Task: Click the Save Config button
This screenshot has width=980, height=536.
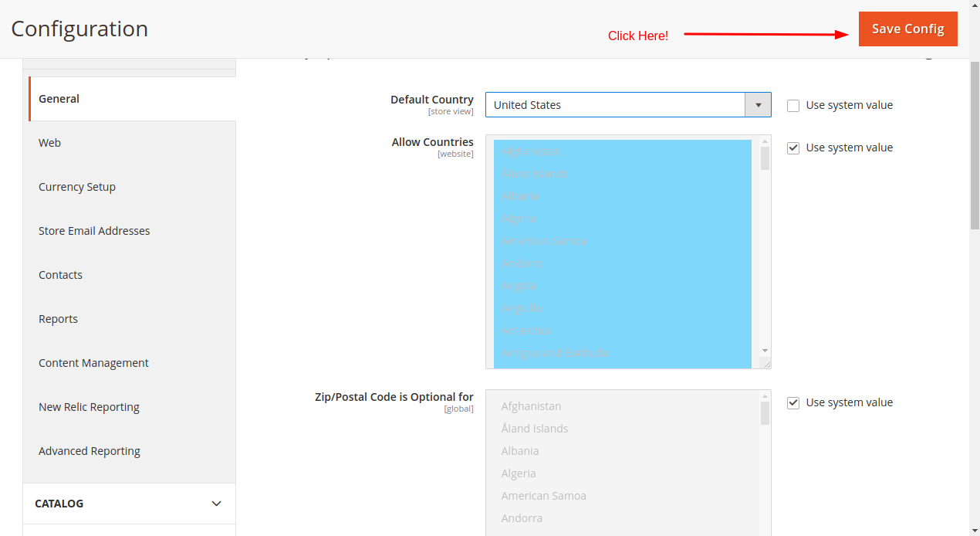Action: (x=907, y=29)
